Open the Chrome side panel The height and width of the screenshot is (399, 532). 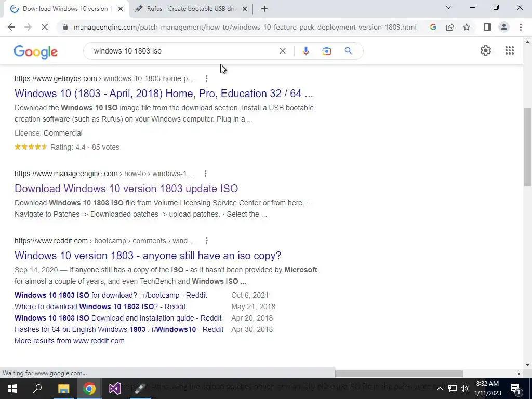[x=487, y=27]
